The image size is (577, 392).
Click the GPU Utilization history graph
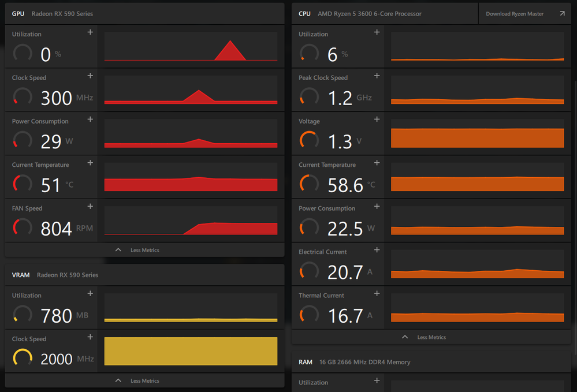[191, 46]
